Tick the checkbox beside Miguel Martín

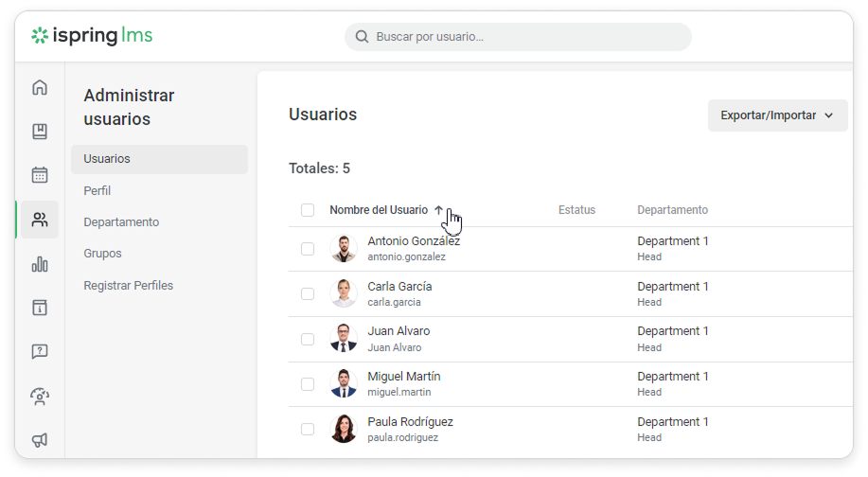click(x=308, y=384)
